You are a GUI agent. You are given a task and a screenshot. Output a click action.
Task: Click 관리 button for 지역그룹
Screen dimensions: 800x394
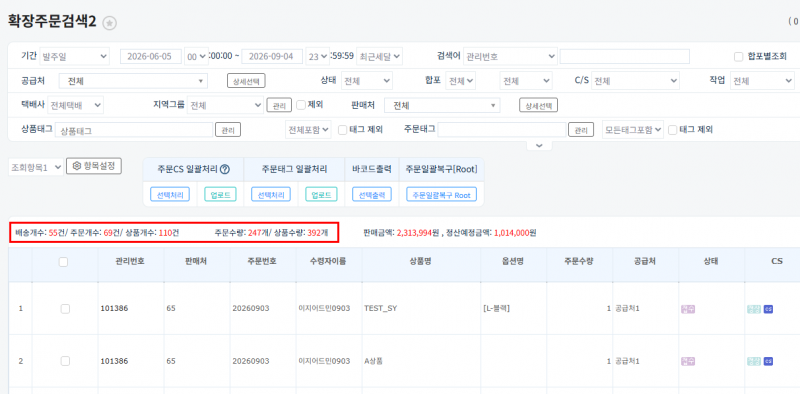(279, 105)
